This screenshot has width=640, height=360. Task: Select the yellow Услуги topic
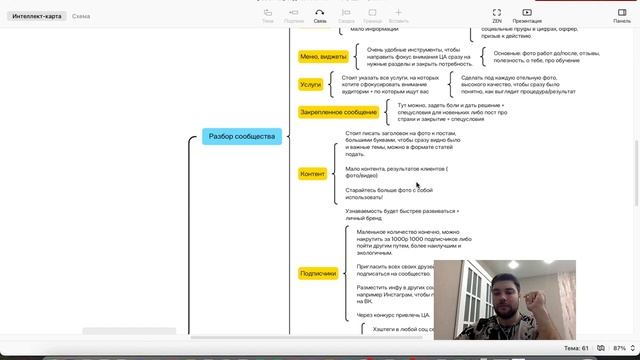(311, 84)
